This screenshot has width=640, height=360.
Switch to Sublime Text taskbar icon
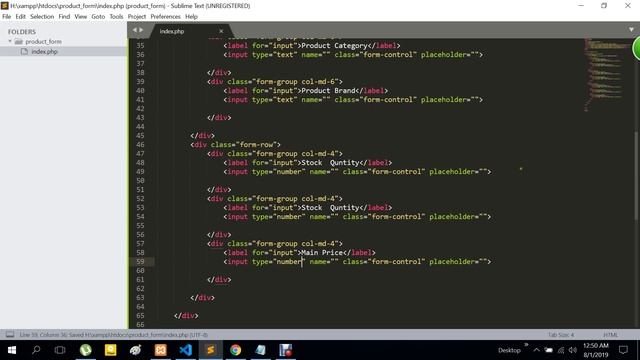click(x=211, y=350)
